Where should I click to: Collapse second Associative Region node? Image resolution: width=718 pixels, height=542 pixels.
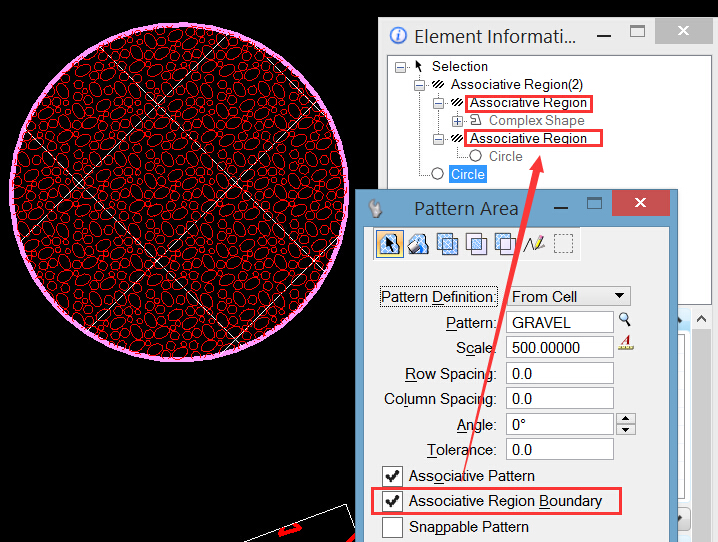click(438, 139)
